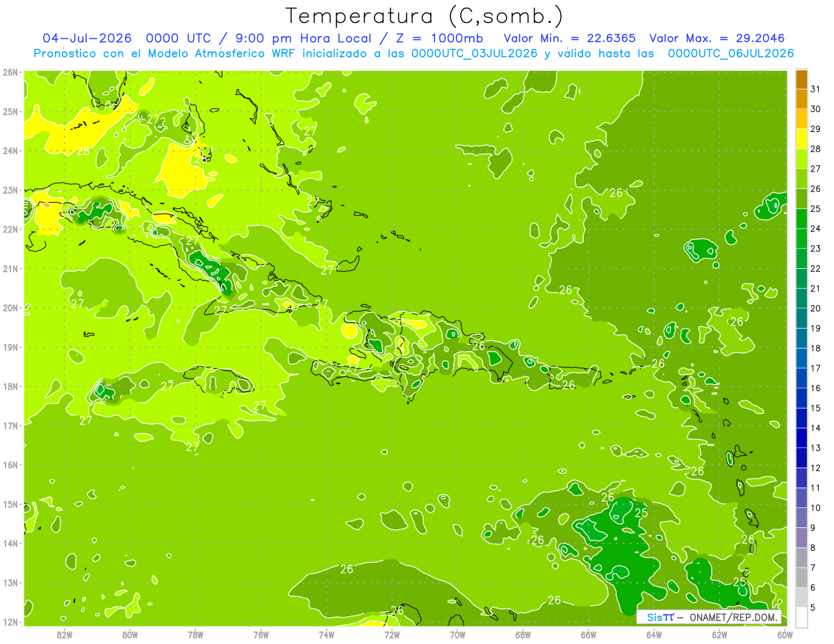Click the SisTT logo in corner box
Viewport: 834px width, 644px height.
(x=660, y=617)
